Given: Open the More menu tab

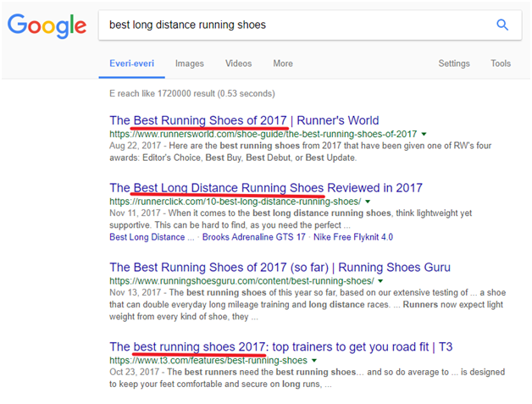Looking at the screenshot, I should pyautogui.click(x=283, y=64).
